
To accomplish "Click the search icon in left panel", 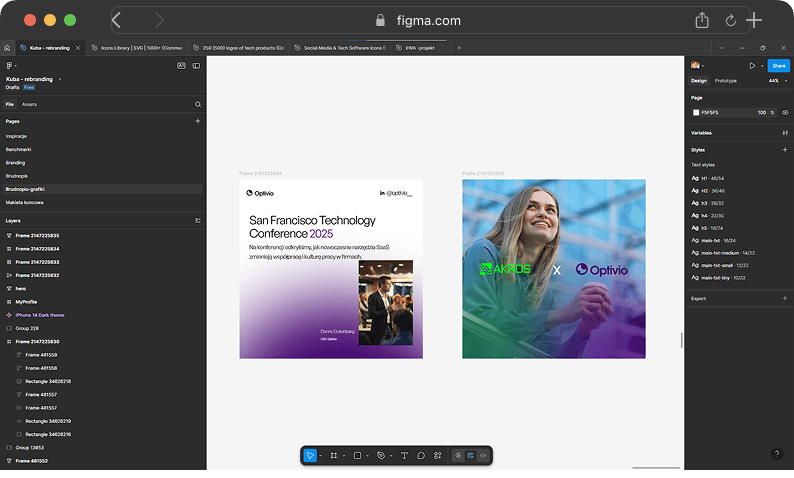I will [198, 104].
